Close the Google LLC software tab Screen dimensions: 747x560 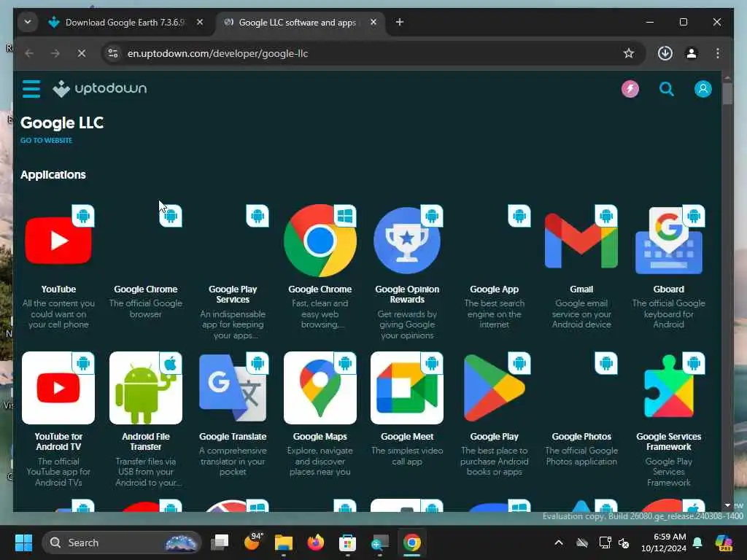(x=373, y=22)
